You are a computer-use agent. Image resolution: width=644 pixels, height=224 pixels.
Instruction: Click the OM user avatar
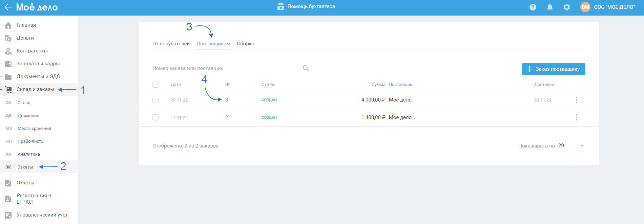(585, 7)
